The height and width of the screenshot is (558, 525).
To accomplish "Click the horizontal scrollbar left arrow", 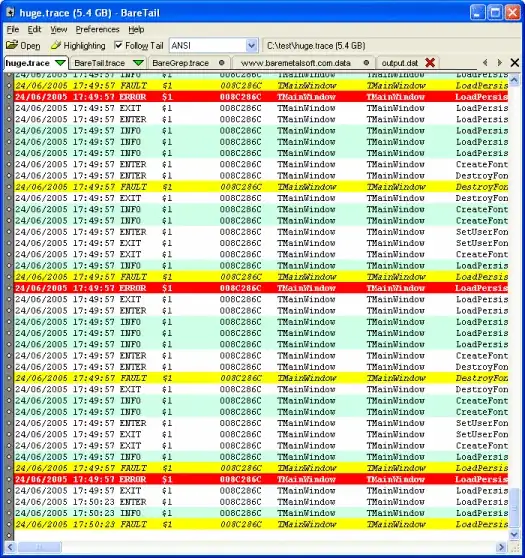I will (x=10, y=547).
